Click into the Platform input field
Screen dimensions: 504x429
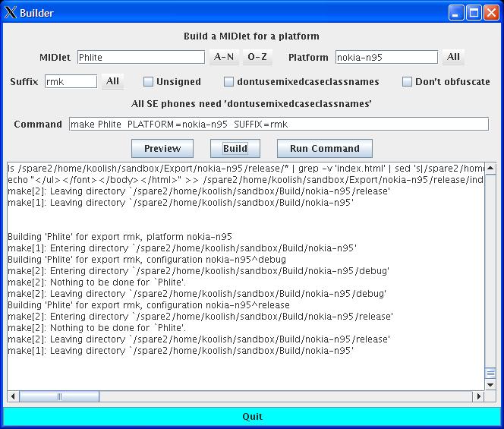click(386, 57)
